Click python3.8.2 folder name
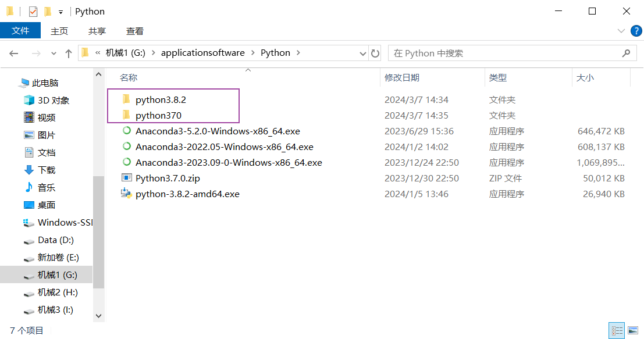Screen dimensions: 644x339 click(161, 100)
